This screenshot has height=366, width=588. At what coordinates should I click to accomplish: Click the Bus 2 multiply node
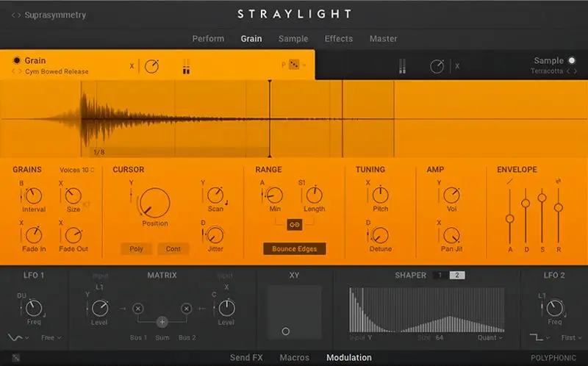(187, 309)
